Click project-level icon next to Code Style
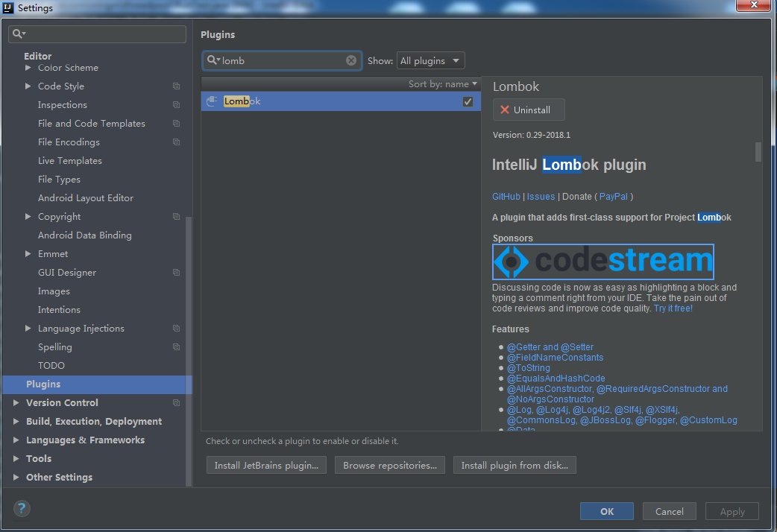 [x=176, y=86]
